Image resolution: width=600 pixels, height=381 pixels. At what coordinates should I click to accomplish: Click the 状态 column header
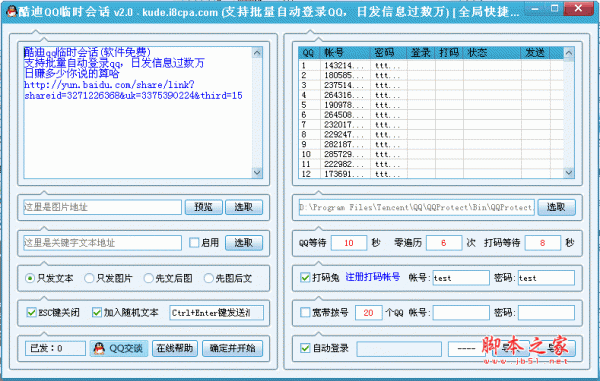tap(492, 53)
